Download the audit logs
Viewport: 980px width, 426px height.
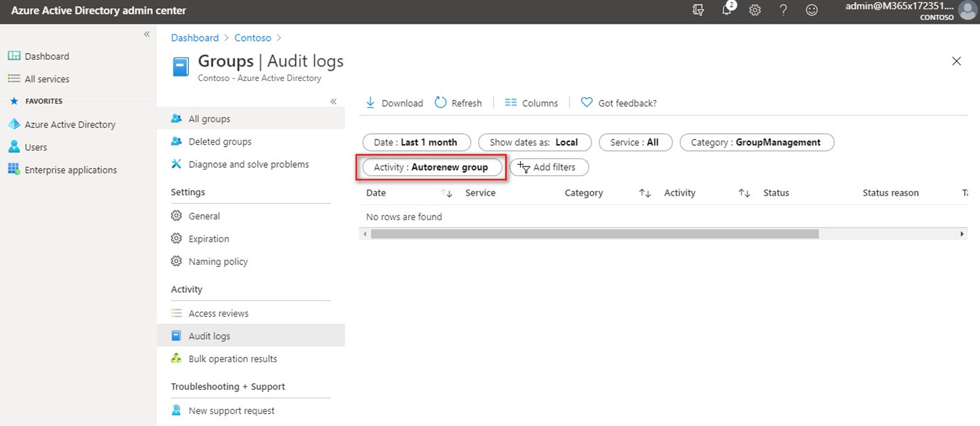click(394, 103)
